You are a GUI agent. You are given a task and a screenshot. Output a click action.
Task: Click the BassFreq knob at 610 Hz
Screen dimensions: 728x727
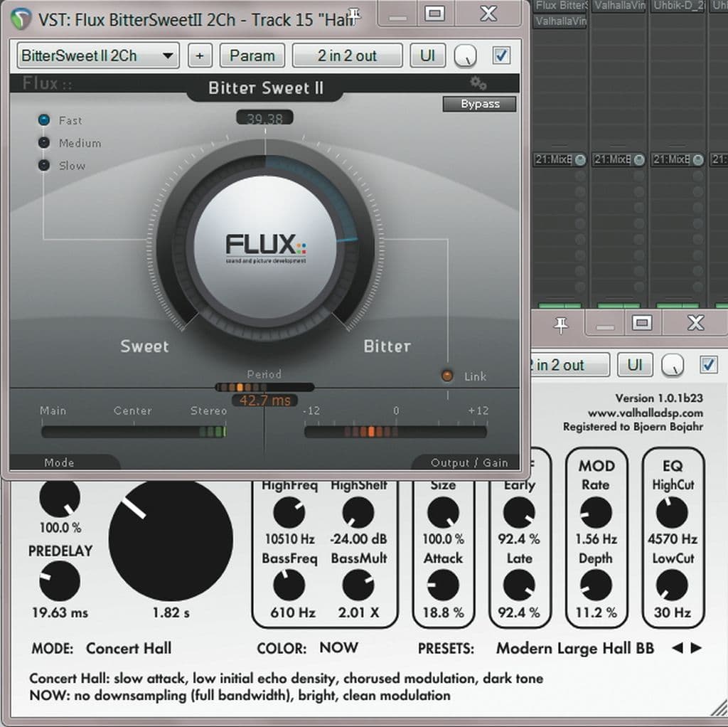coord(289,585)
